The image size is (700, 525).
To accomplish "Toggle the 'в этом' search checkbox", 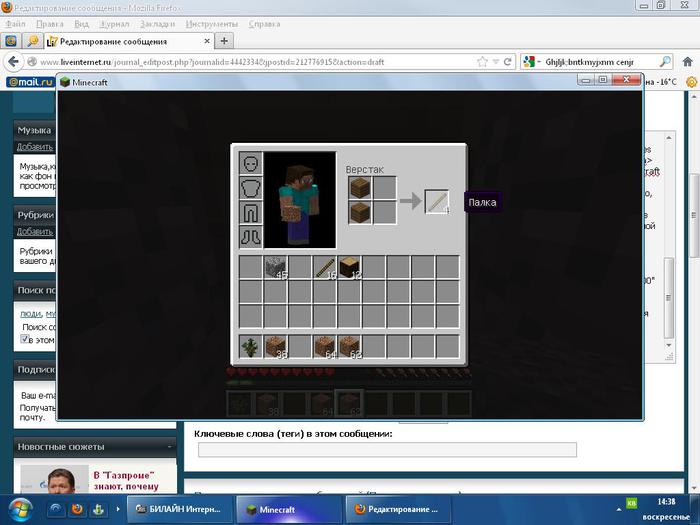I will [25, 339].
